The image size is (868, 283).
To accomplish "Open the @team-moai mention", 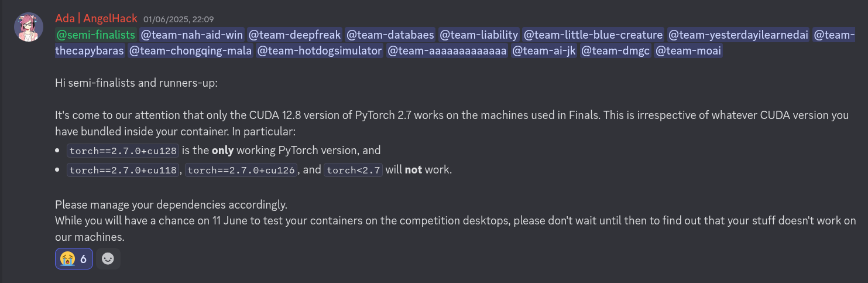I will point(688,51).
